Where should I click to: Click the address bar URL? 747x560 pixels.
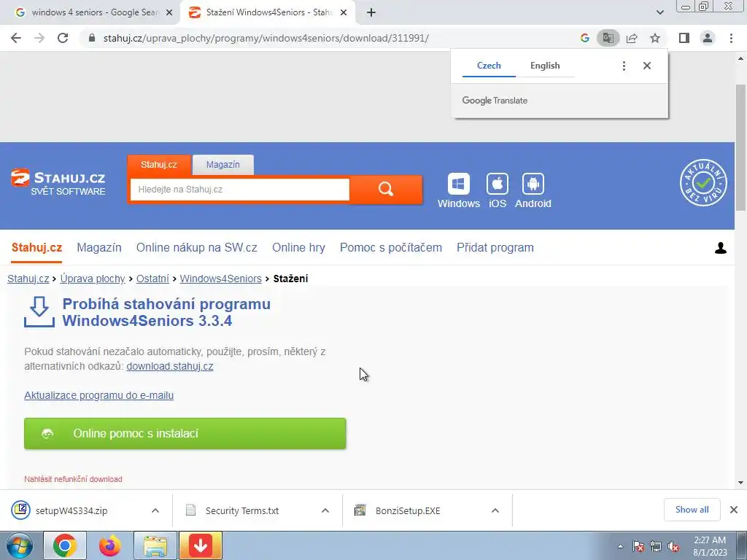tap(266, 38)
